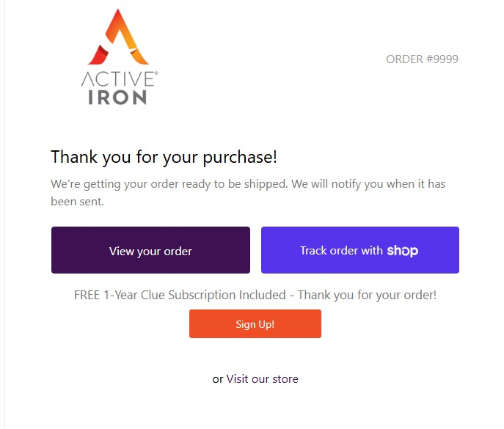Click the ACTIVE wordmark in the logo
Screen dimensions: 504x429
(117, 78)
